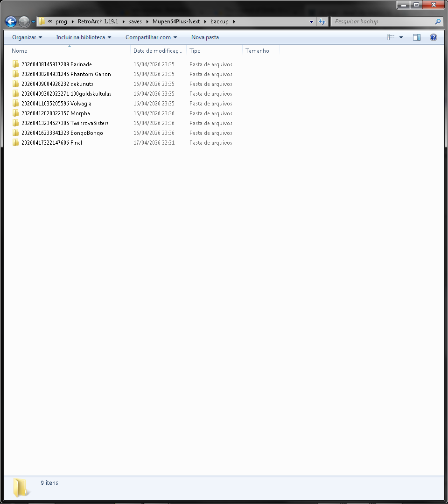Click the large folder icon in details pane

21,487
